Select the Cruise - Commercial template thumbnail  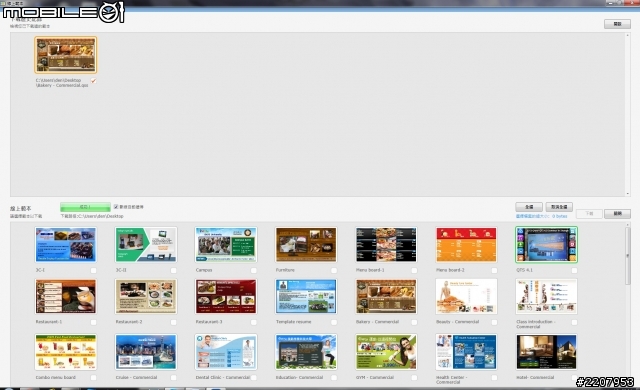pyautogui.click(x=146, y=352)
